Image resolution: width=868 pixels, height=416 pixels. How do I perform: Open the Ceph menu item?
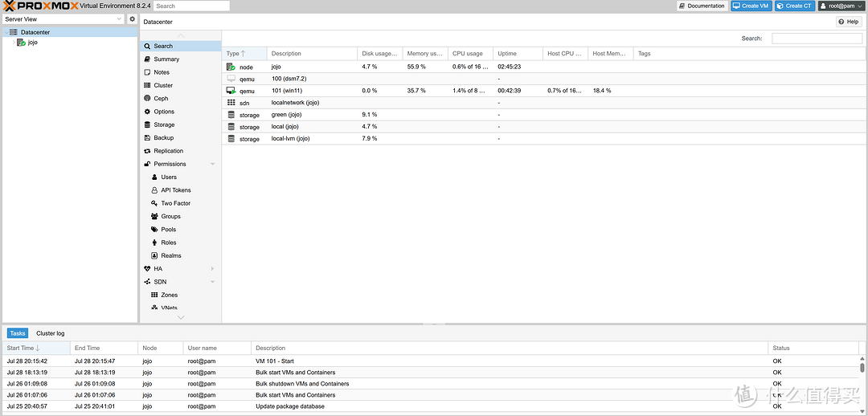pos(161,99)
